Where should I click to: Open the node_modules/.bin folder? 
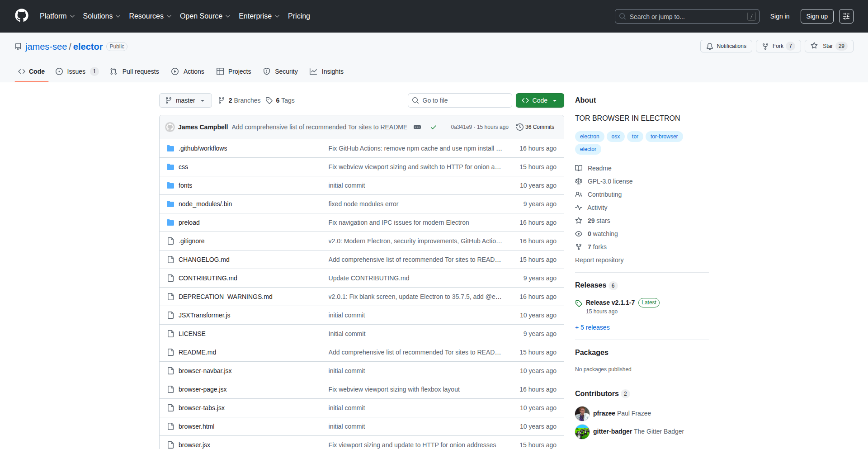click(x=205, y=204)
